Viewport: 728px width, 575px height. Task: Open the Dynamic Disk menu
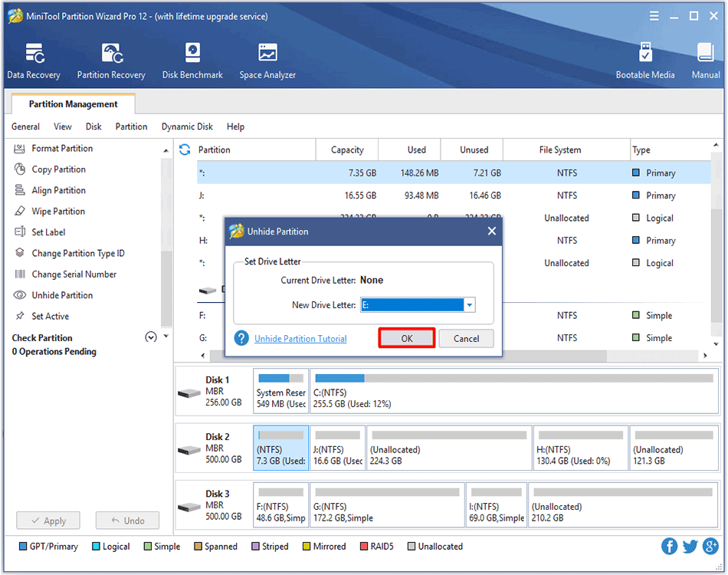point(187,127)
